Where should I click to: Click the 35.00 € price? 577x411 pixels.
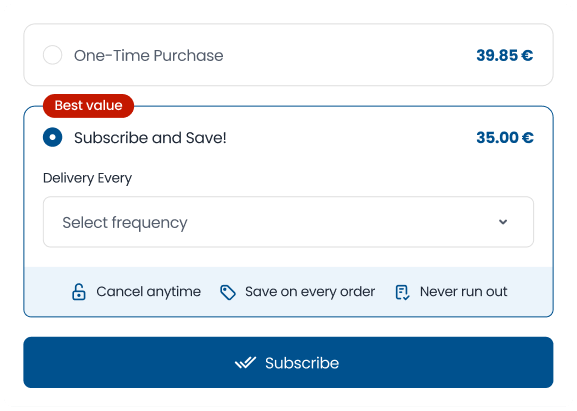(x=505, y=138)
